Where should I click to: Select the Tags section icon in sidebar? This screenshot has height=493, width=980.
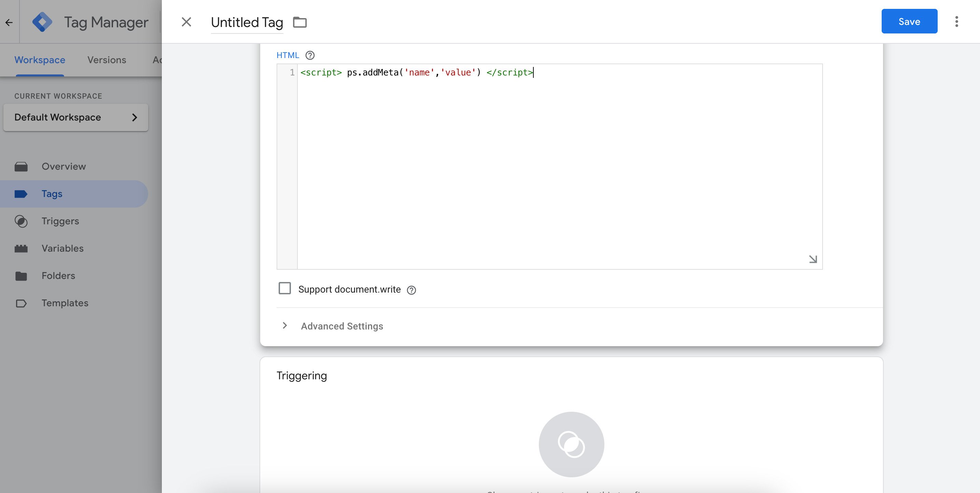tap(21, 194)
